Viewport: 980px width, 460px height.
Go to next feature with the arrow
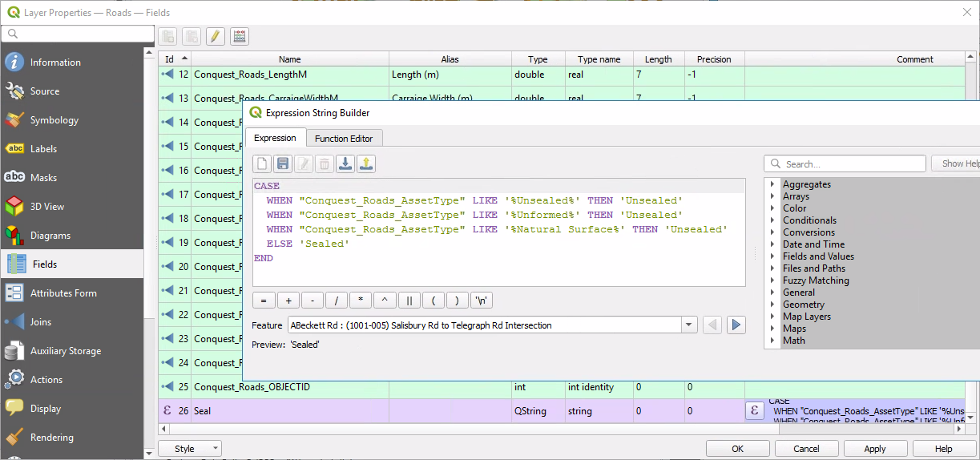(x=736, y=325)
